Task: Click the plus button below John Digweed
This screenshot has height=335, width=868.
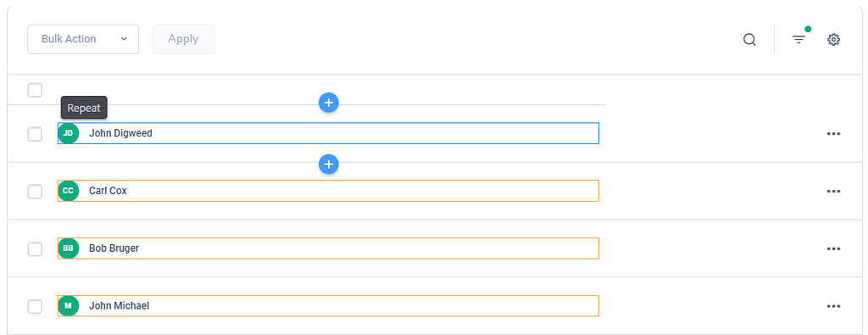Action: (329, 165)
